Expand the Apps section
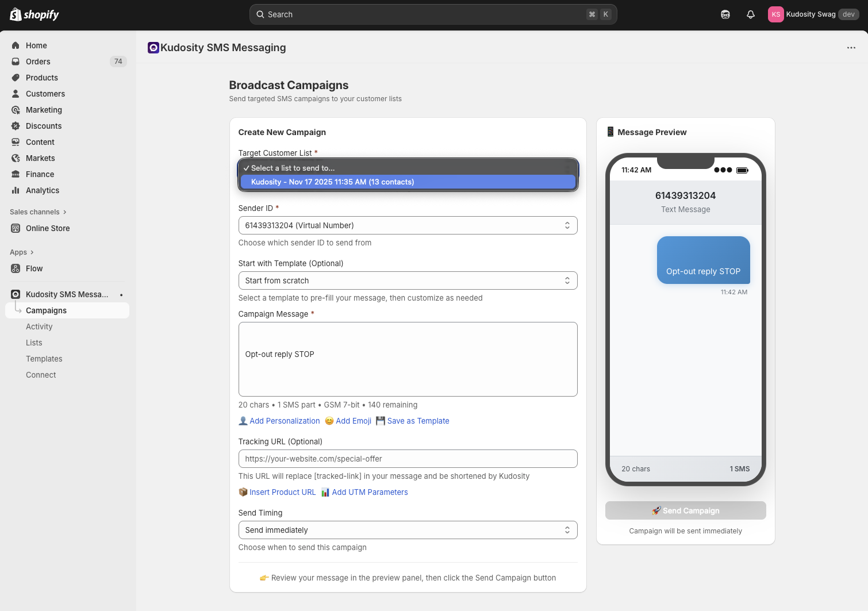 pos(22,252)
